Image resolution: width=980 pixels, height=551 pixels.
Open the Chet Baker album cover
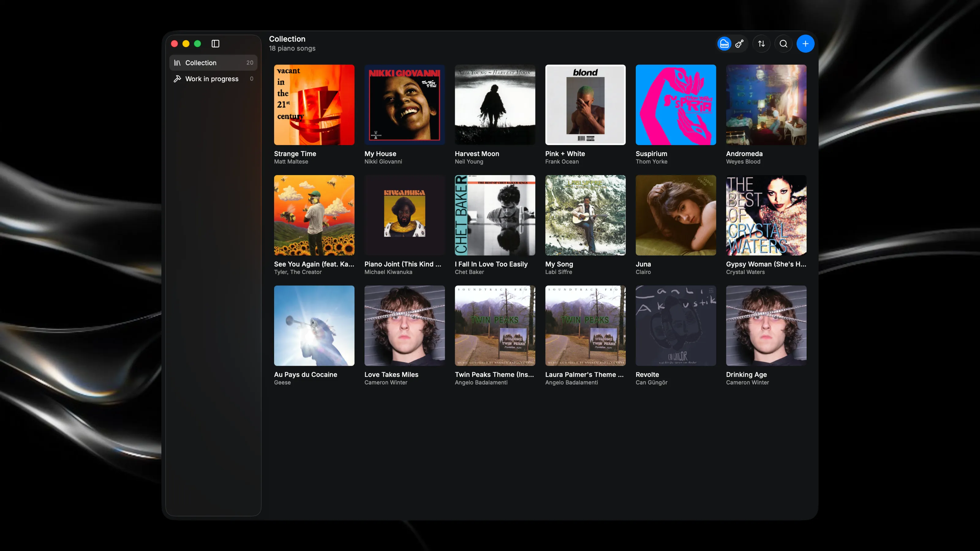pyautogui.click(x=495, y=215)
